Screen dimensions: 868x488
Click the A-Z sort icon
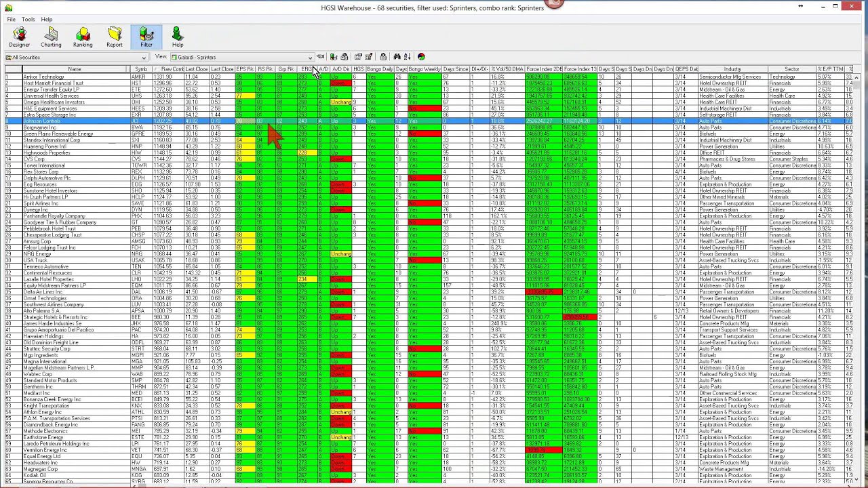point(407,57)
